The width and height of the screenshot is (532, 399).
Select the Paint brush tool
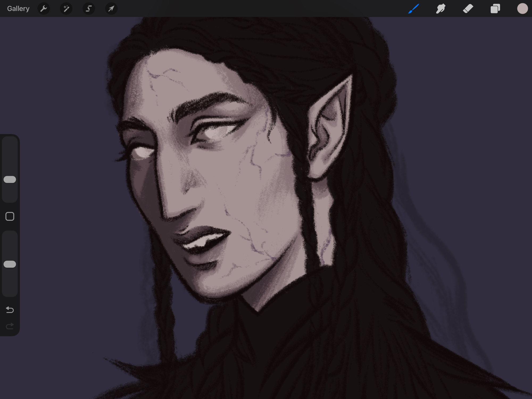click(414, 9)
